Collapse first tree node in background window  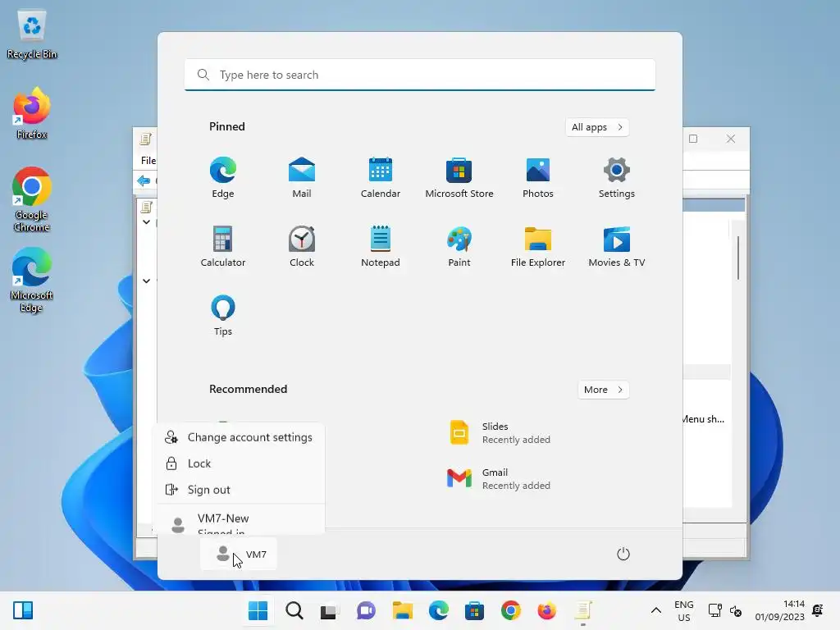point(146,221)
